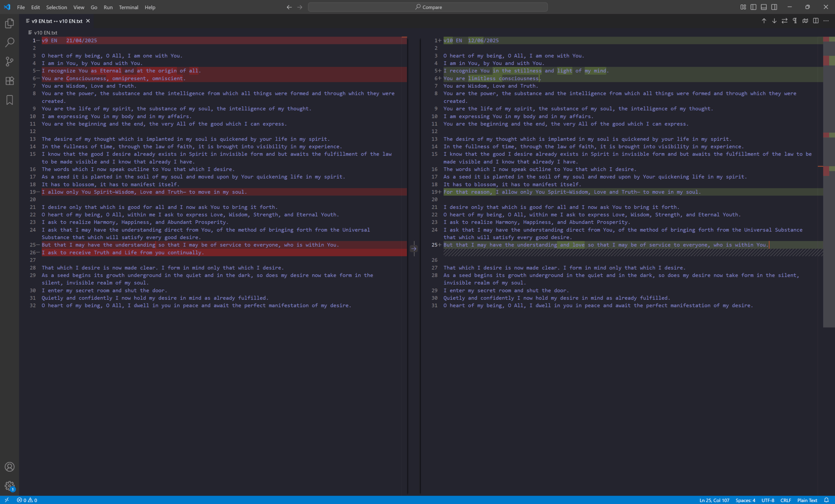
Task: Open the Selection menu
Action: 56,7
